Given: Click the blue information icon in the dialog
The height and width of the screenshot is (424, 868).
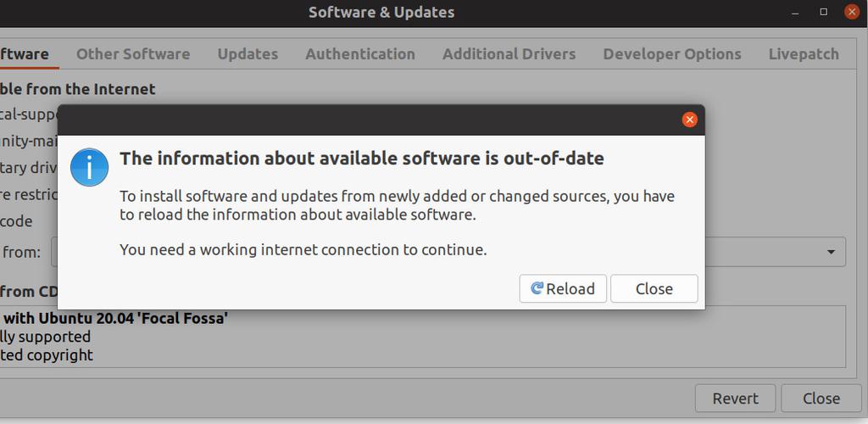Looking at the screenshot, I should coord(89,167).
